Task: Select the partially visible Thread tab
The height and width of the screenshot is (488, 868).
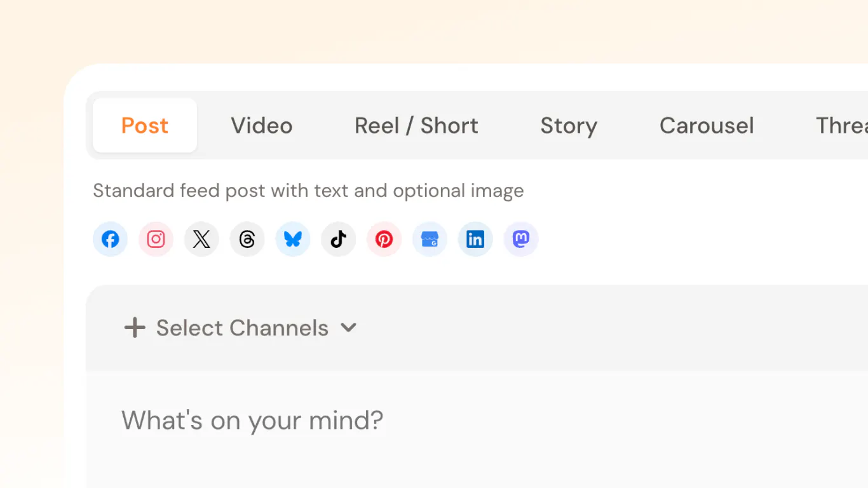Action: pos(841,125)
